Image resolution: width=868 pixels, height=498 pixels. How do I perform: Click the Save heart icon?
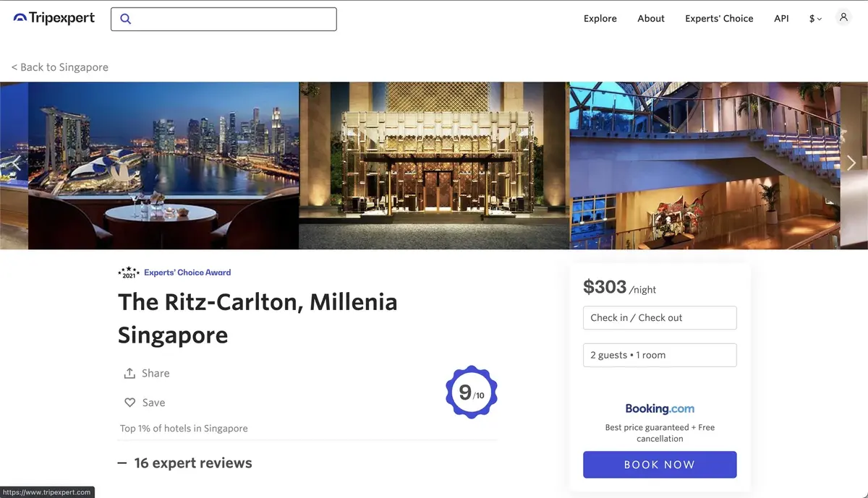pos(130,403)
